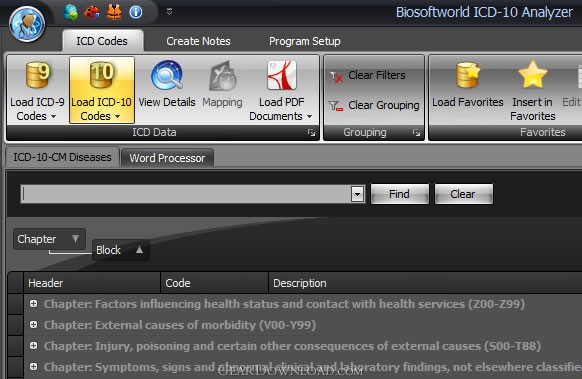The image size is (582, 379).
Task: Select Chapter: Factors influencing health status (Z00-Z99) text
Action: click(x=284, y=304)
